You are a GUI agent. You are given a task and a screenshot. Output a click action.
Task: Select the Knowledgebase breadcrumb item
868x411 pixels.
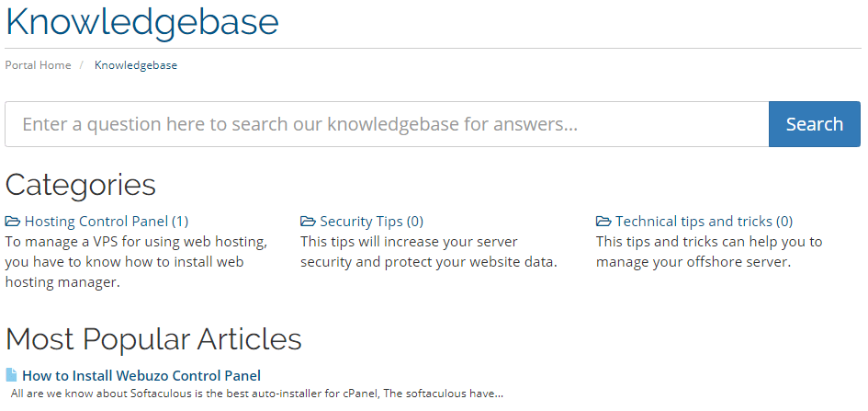point(136,65)
